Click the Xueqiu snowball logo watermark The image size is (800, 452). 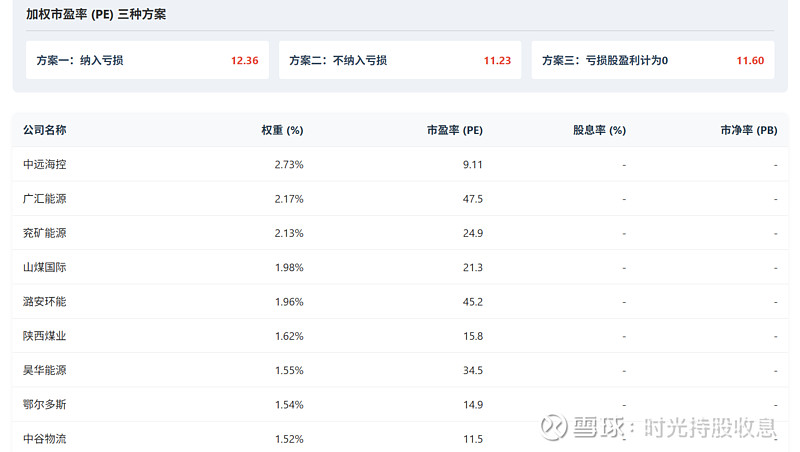pyautogui.click(x=554, y=426)
